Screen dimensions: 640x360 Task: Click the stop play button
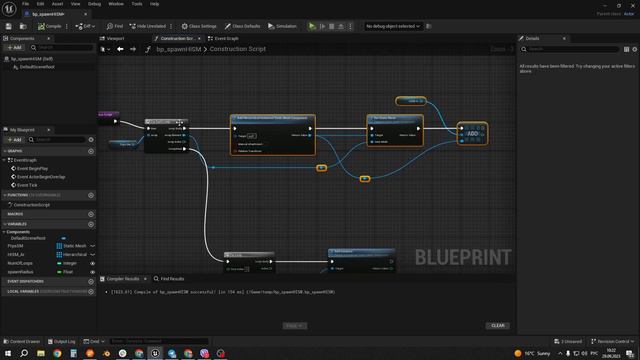tap(331, 26)
